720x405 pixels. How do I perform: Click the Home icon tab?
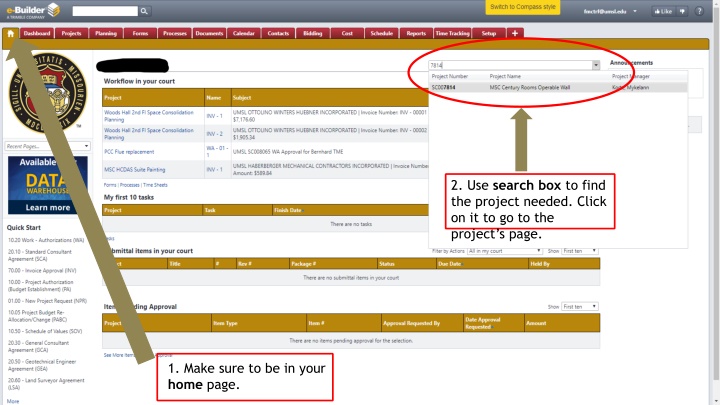(10, 33)
